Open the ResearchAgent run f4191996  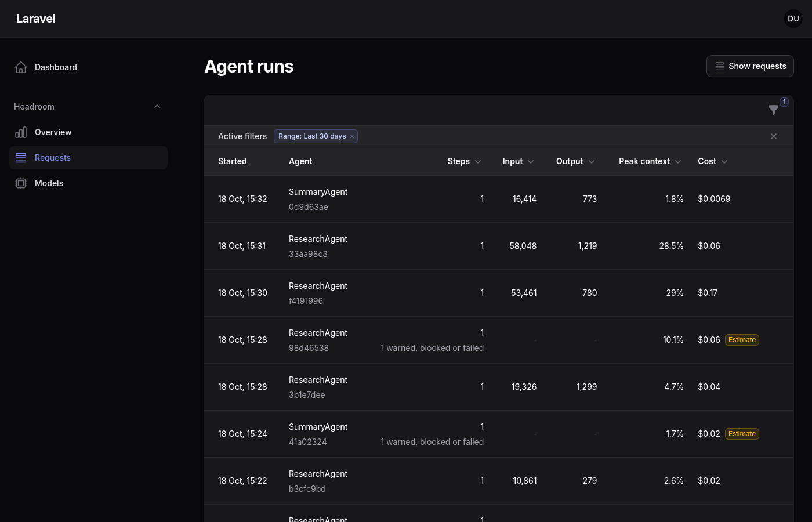[x=499, y=293]
